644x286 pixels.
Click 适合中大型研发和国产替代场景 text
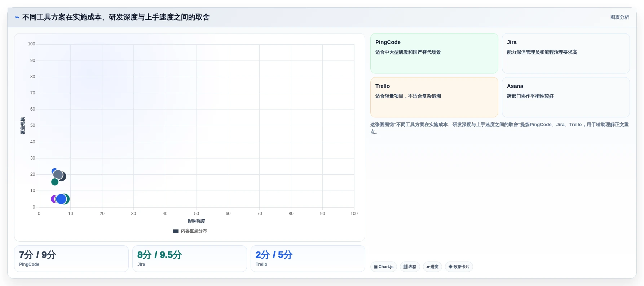[408, 52]
